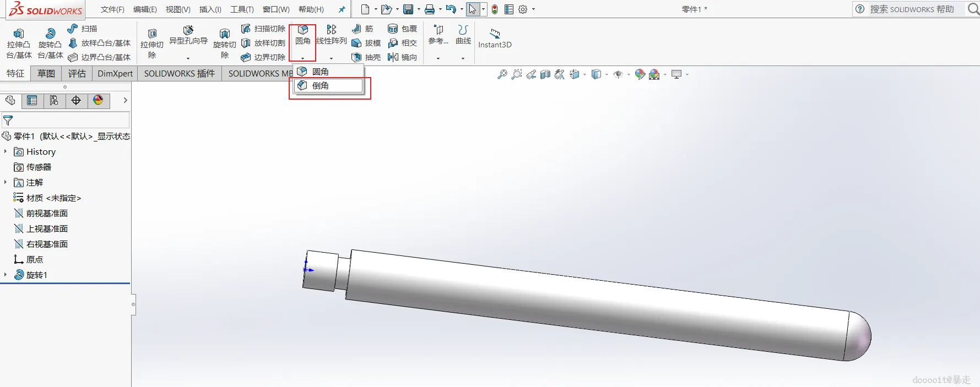Pin the menu bar pushpin icon
The height and width of the screenshot is (387, 980).
tap(342, 9)
